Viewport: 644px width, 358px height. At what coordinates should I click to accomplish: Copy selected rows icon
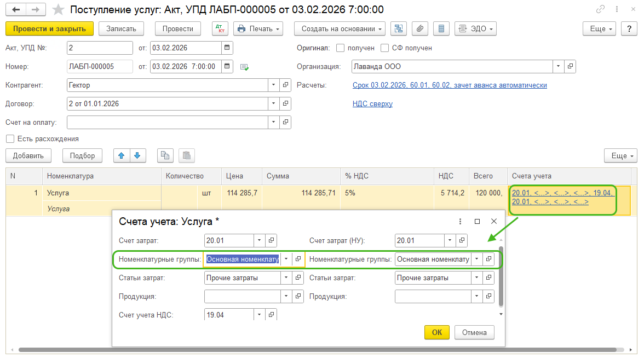(165, 155)
